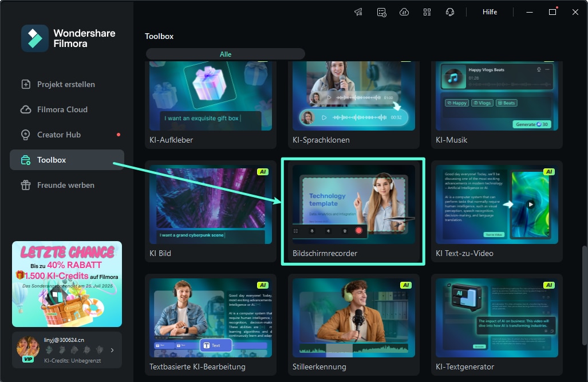Click the Letzte Chance 40% Rabatt banner
Screen dimensions: 588x382
click(67, 284)
